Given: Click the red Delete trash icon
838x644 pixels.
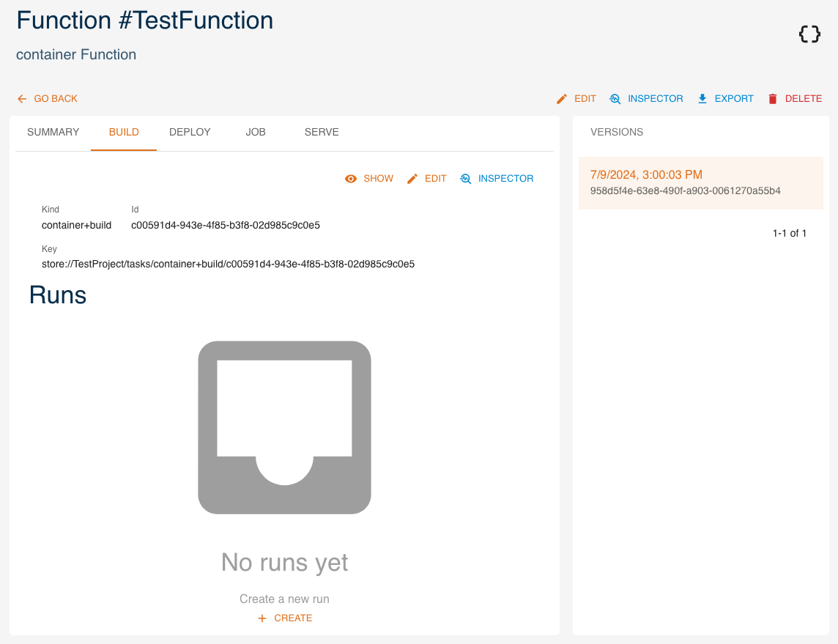Looking at the screenshot, I should point(773,99).
